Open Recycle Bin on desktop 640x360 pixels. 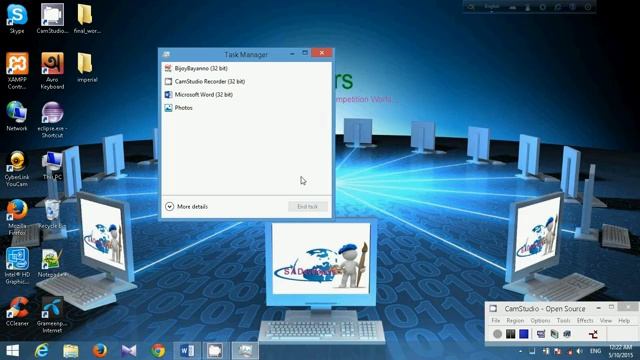[52, 214]
